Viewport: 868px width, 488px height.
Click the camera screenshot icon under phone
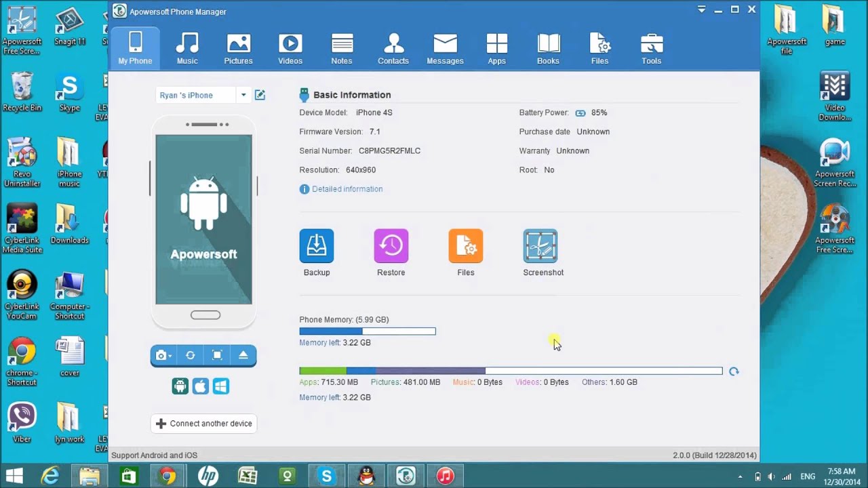(x=161, y=355)
